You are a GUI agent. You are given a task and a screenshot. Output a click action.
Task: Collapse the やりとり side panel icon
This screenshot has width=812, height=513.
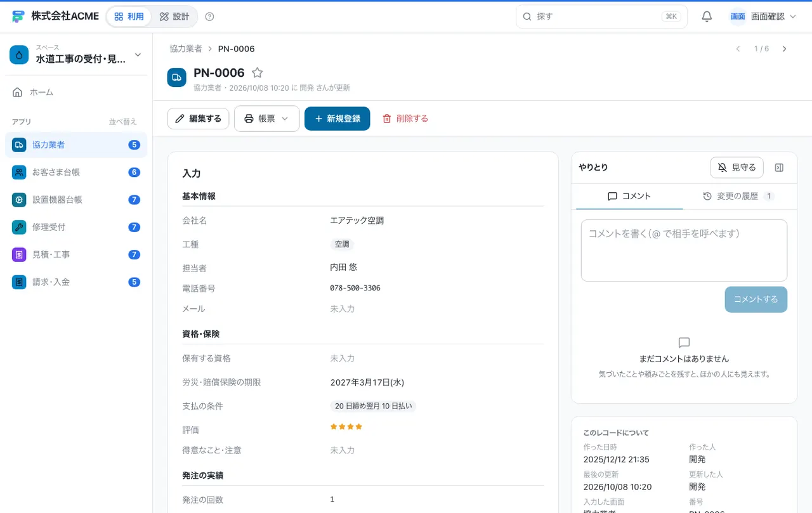click(780, 167)
